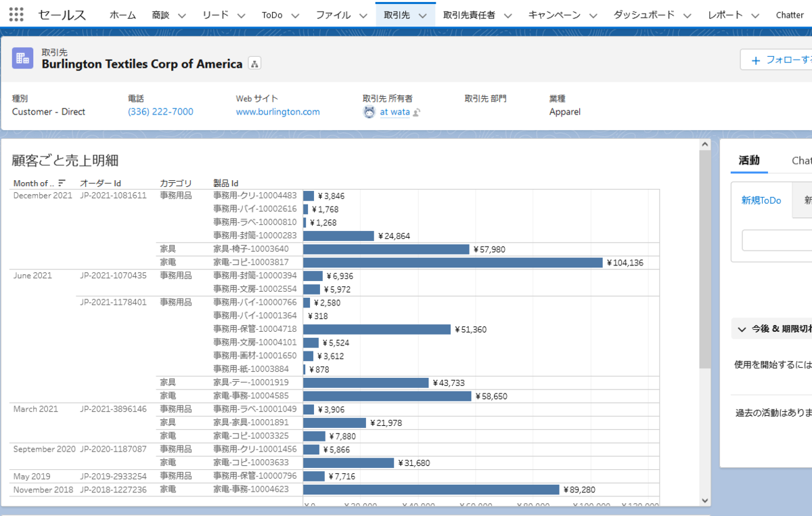Open the ファイル tab dropdown chevron
The height and width of the screenshot is (516, 812).
363,15
